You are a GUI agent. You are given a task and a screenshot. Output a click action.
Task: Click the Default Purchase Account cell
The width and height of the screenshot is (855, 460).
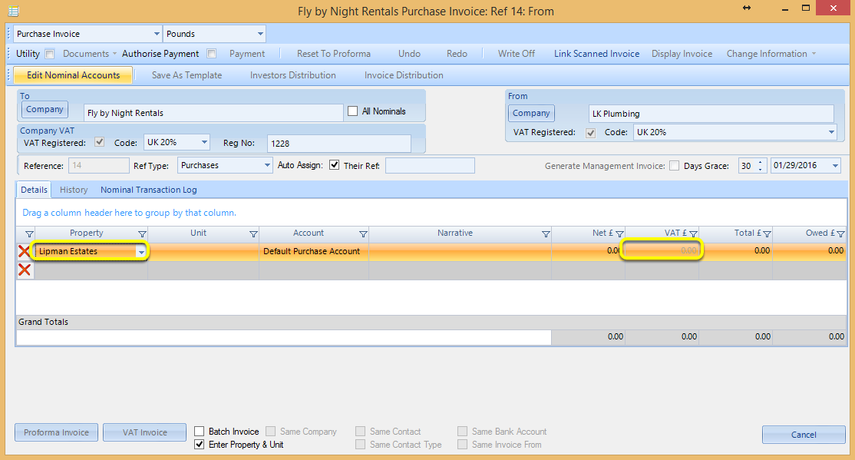[314, 251]
